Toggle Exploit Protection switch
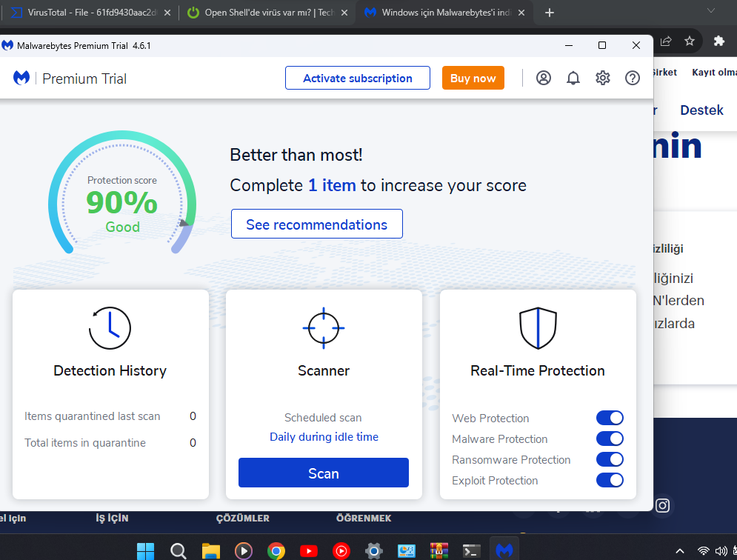The width and height of the screenshot is (737, 560). pyautogui.click(x=610, y=479)
